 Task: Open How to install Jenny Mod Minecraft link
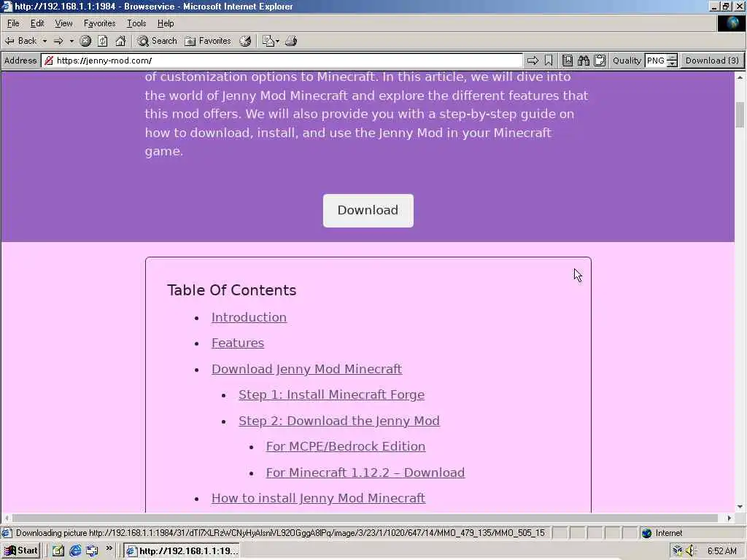point(318,498)
